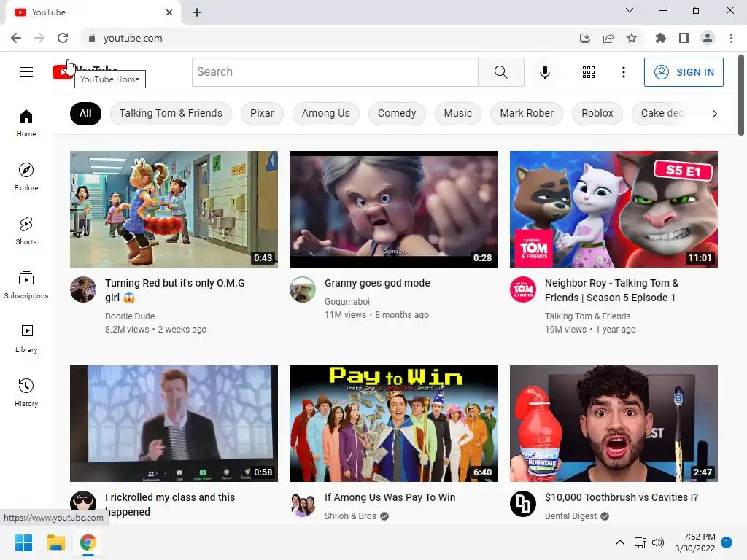Start voice search with microphone
This screenshot has width=747, height=560.
click(x=544, y=72)
